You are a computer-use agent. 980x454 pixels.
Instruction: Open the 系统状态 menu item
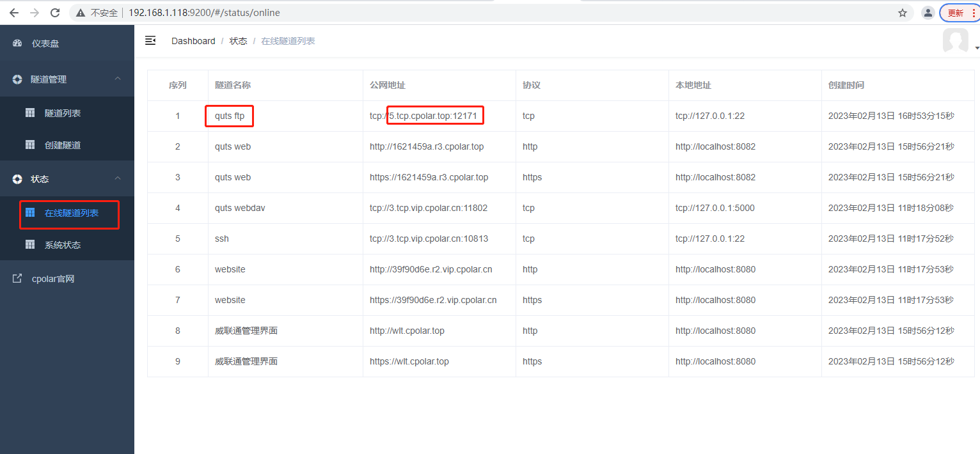pos(67,245)
